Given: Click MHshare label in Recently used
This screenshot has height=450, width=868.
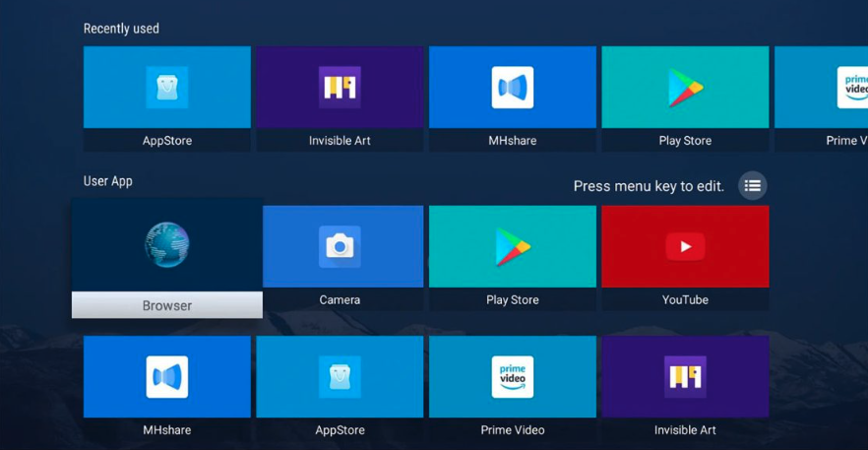Looking at the screenshot, I should [x=513, y=141].
